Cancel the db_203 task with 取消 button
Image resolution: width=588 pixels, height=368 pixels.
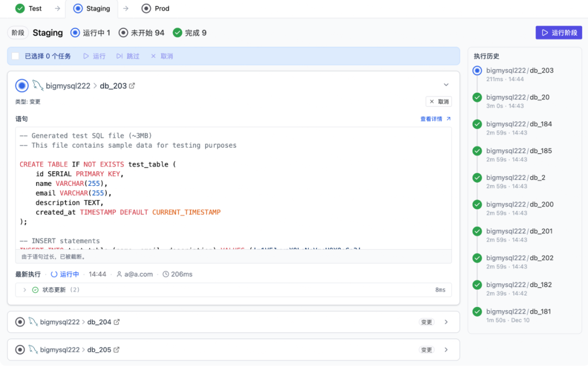pyautogui.click(x=439, y=101)
